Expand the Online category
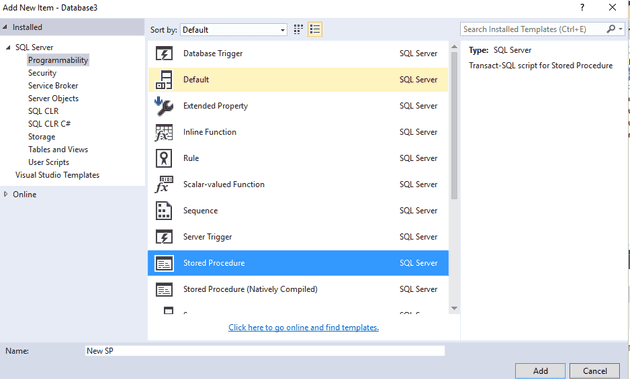Image resolution: width=630 pixels, height=379 pixels. click(6, 194)
